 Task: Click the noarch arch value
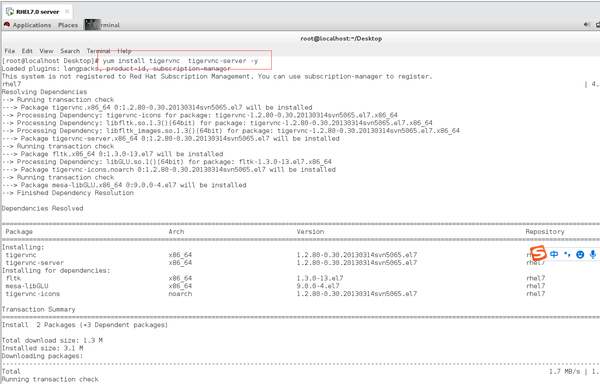180,294
